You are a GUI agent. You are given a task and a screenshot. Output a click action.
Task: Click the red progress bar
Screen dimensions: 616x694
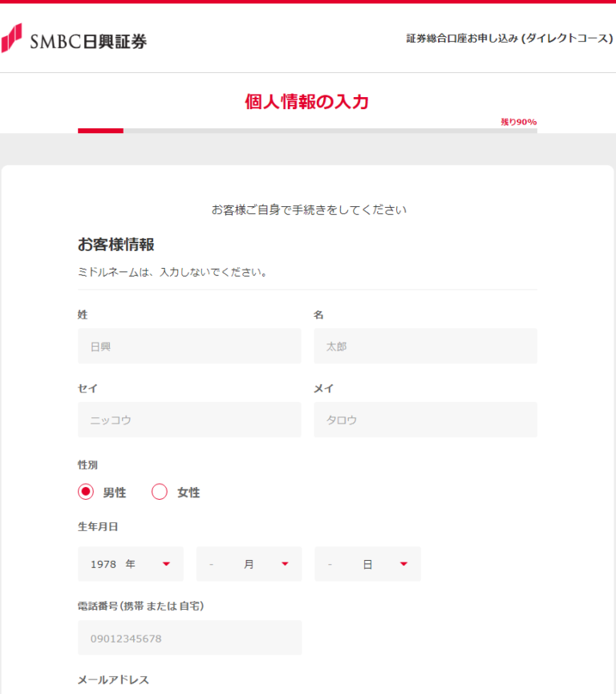point(100,130)
